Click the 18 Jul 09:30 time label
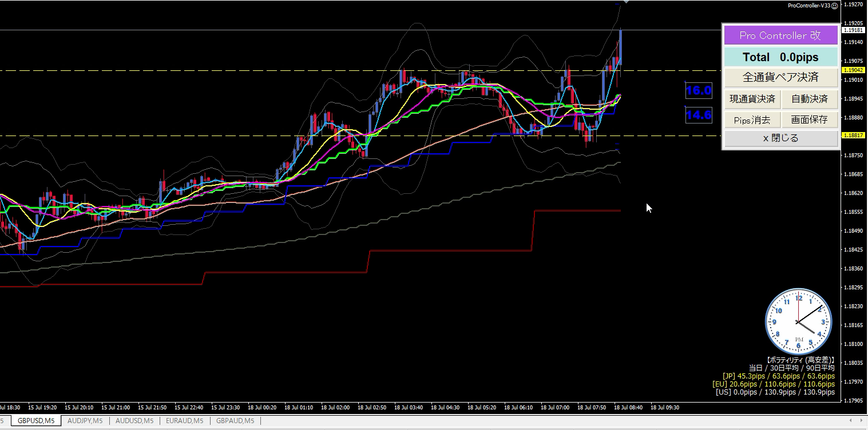Image resolution: width=868 pixels, height=430 pixels. tap(665, 408)
